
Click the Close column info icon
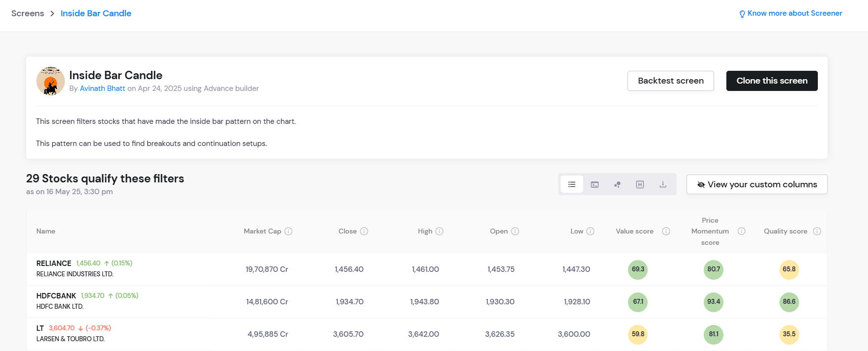(x=364, y=231)
